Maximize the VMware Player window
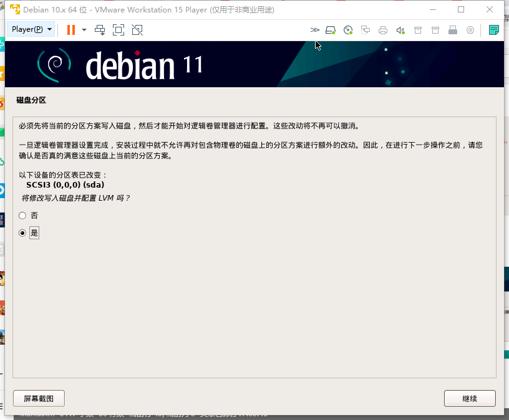The height and width of the screenshot is (420, 509). click(x=461, y=9)
